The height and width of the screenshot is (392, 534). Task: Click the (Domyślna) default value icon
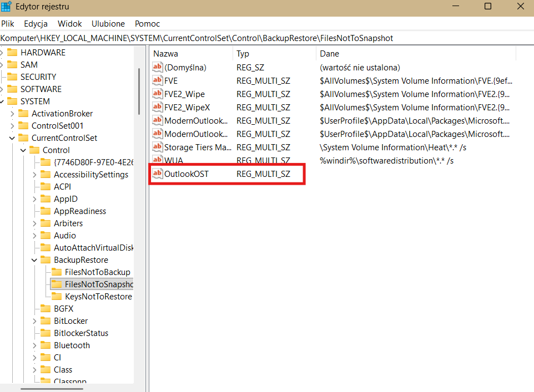(x=158, y=68)
